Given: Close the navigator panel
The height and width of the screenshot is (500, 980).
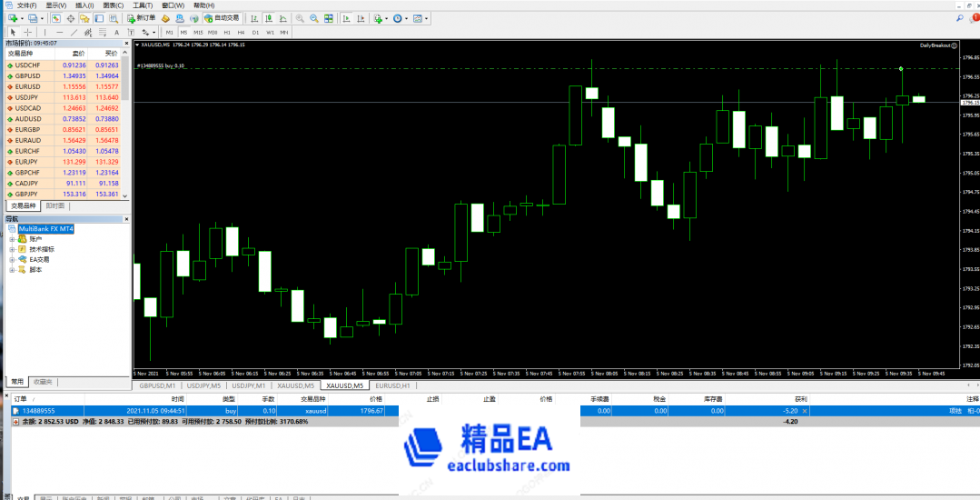Looking at the screenshot, I should (x=126, y=219).
